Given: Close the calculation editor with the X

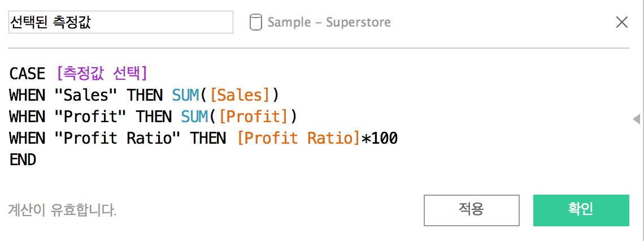Looking at the screenshot, I should point(622,22).
